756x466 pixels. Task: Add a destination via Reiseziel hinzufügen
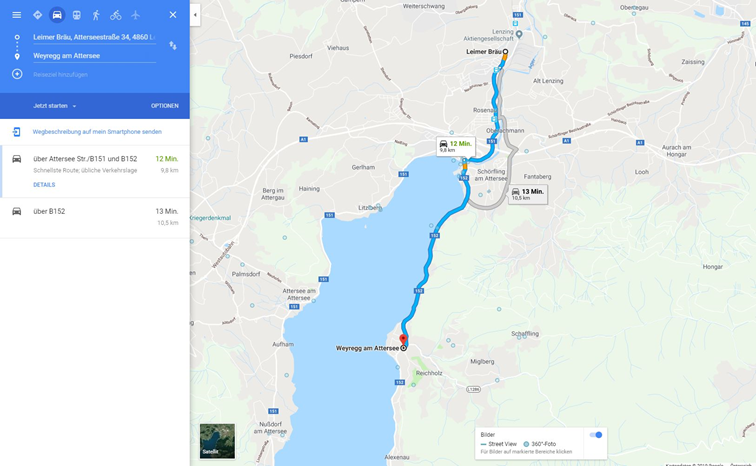click(60, 74)
